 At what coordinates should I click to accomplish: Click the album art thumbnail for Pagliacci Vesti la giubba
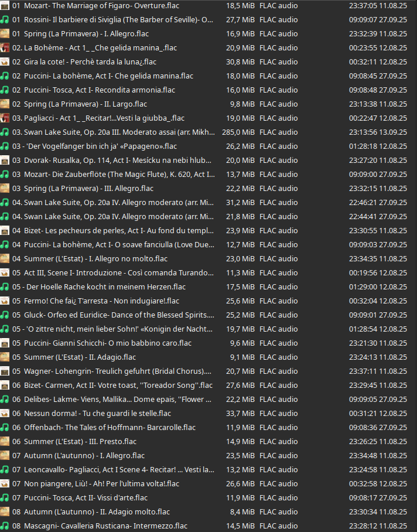5,118
